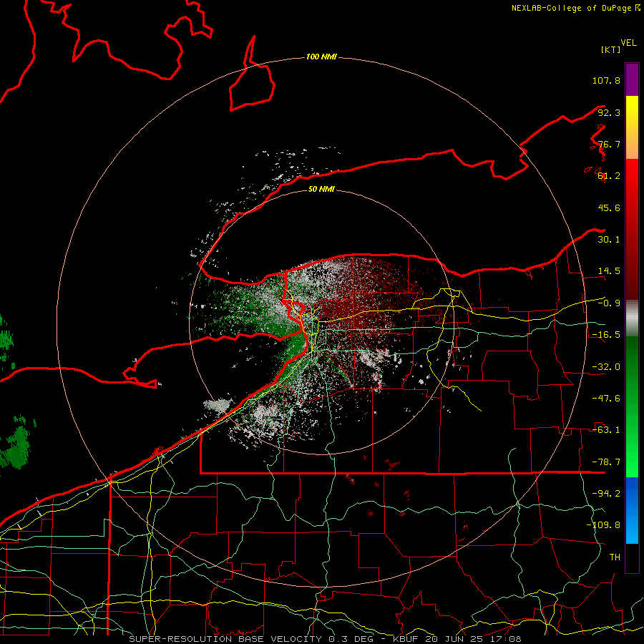
Task: Click the 61.2 velocity scale value
Action: (x=609, y=176)
